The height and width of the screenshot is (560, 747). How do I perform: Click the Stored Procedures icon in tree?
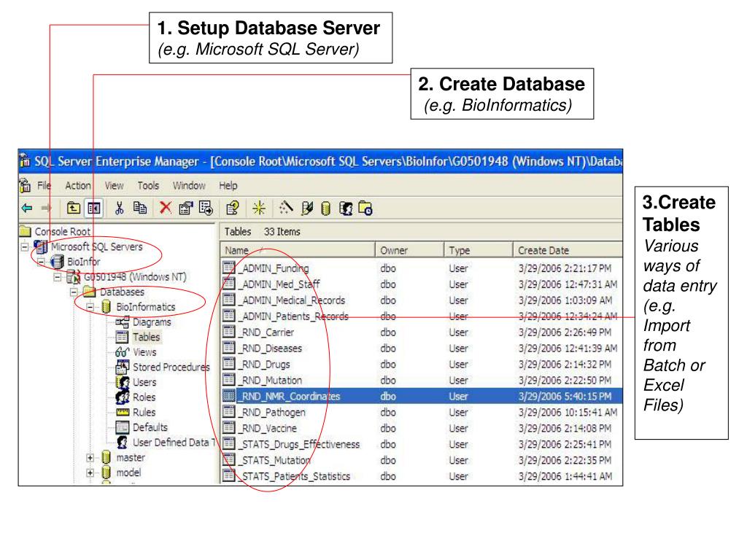click(x=123, y=367)
